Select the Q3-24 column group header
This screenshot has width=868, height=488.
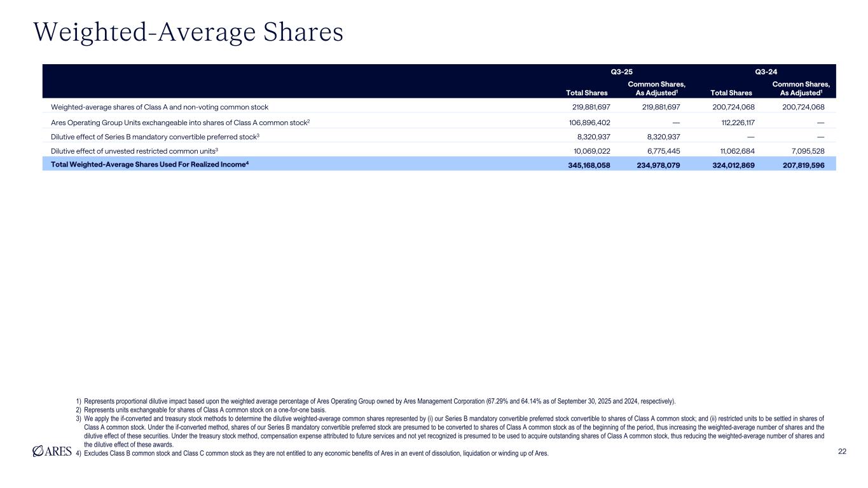pyautogui.click(x=765, y=72)
